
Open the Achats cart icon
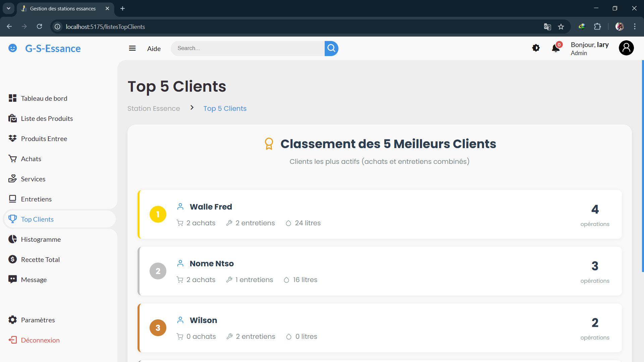[12, 159]
